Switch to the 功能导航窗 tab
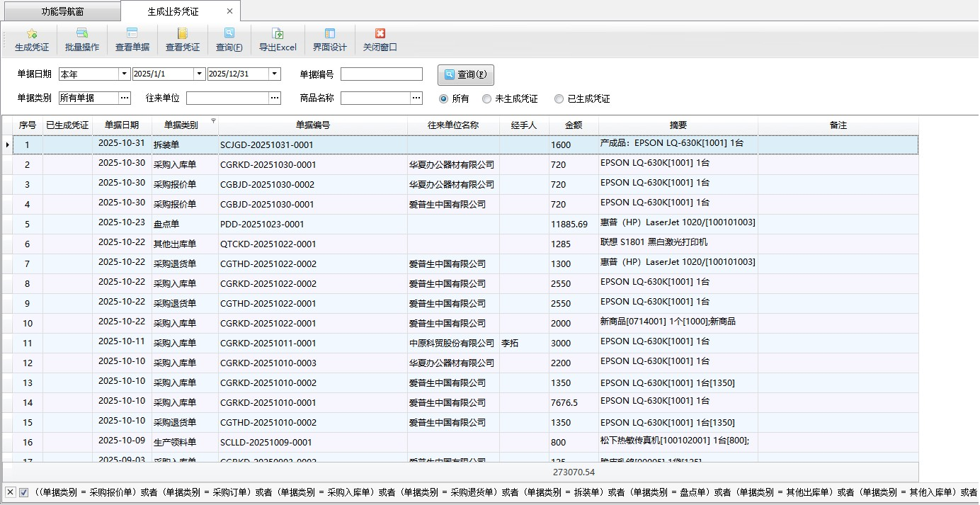The width and height of the screenshot is (980, 505). pos(61,11)
